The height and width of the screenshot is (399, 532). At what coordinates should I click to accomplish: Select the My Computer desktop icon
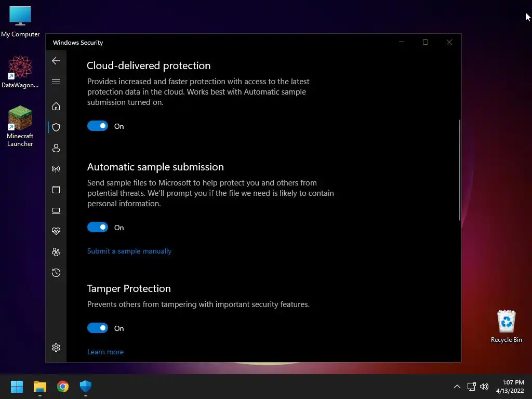tap(20, 21)
